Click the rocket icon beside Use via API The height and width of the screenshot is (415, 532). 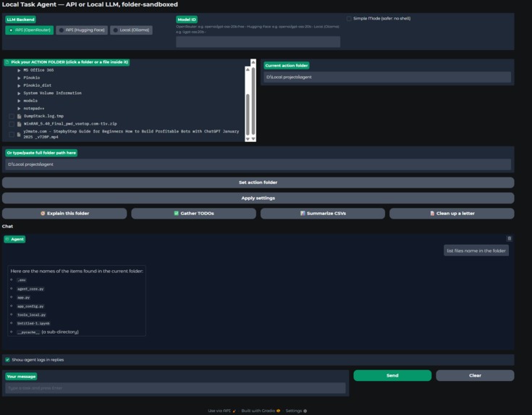pyautogui.click(x=234, y=411)
